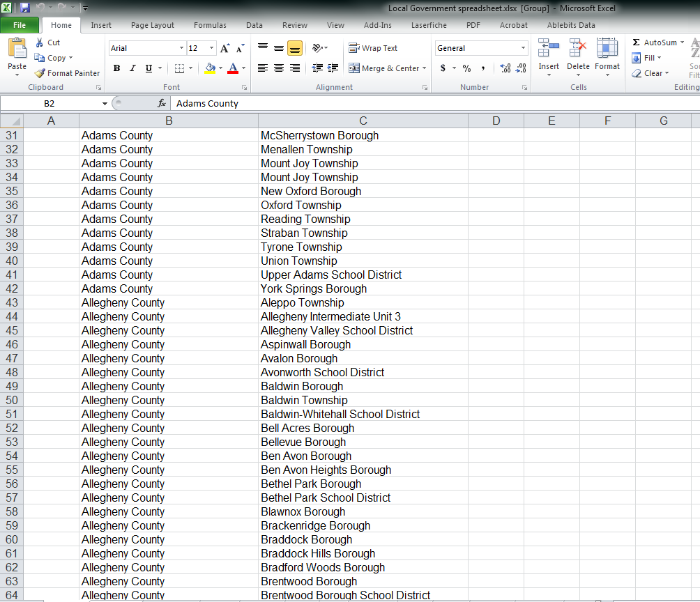Toggle bold formatting
The width and height of the screenshot is (700, 602).
click(x=116, y=68)
